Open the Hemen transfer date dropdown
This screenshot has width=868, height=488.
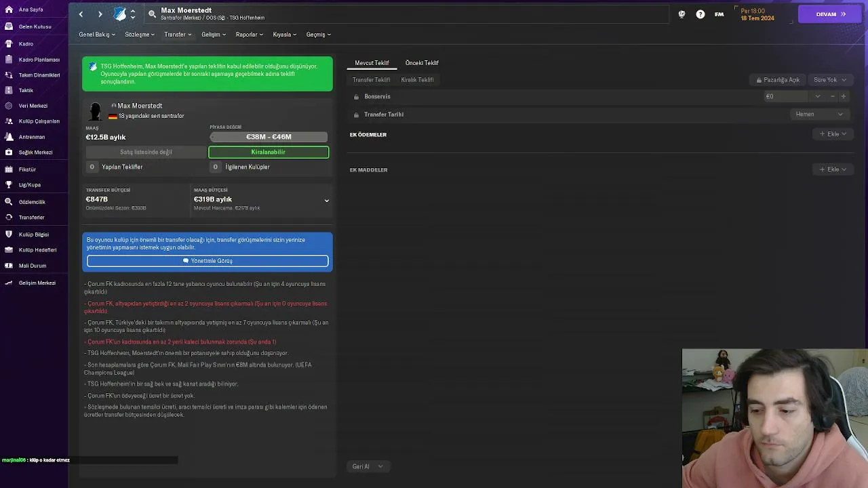[x=819, y=115]
